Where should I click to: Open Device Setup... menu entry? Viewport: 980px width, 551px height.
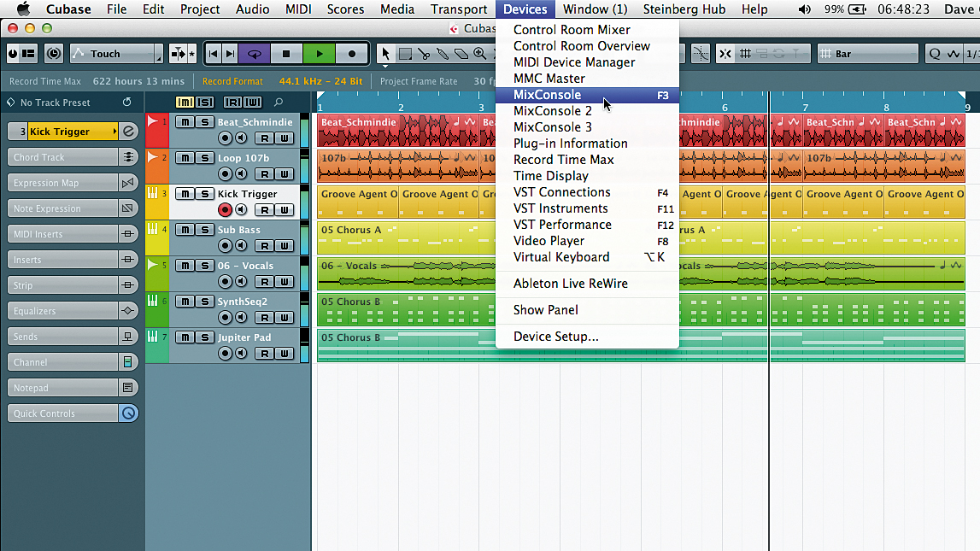(587, 336)
